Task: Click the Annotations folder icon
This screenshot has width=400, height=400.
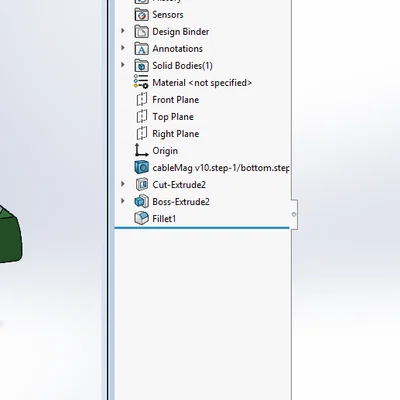Action: click(142, 49)
